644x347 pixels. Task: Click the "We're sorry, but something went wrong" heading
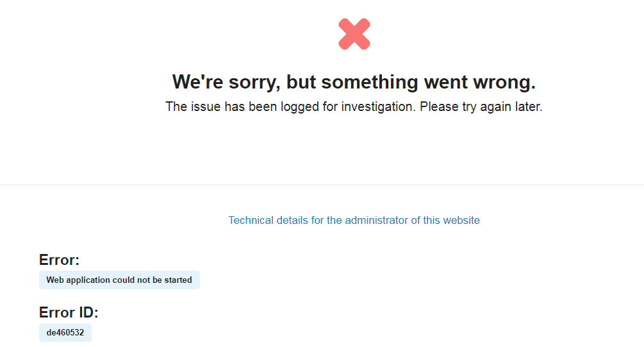[x=354, y=82]
